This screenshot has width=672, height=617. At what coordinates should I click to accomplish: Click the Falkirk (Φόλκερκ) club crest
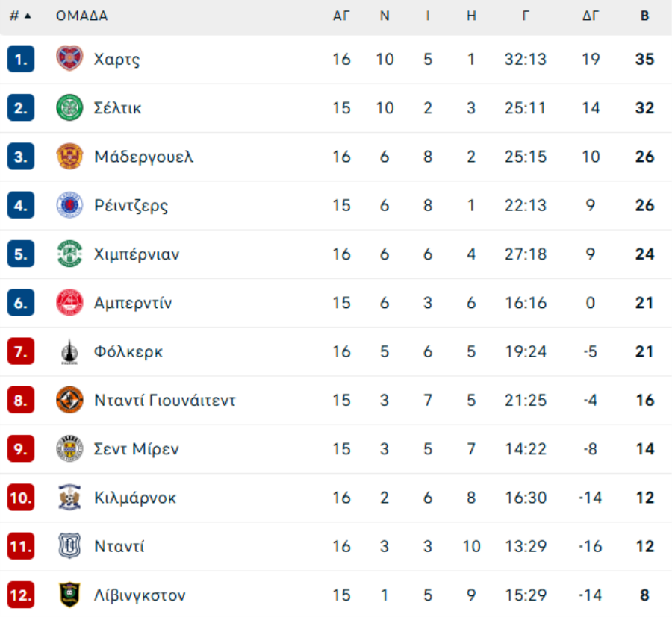[69, 351]
